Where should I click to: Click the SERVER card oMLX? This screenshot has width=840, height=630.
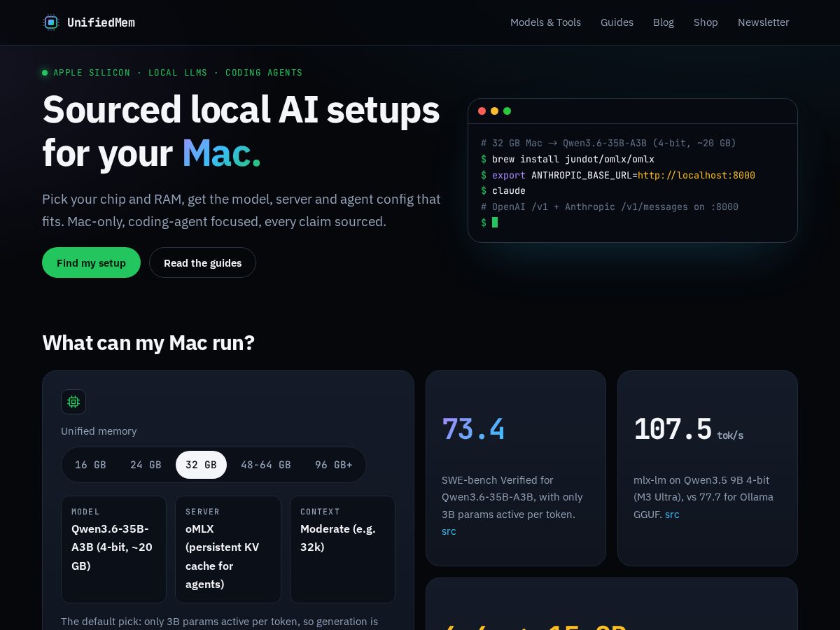(227, 549)
